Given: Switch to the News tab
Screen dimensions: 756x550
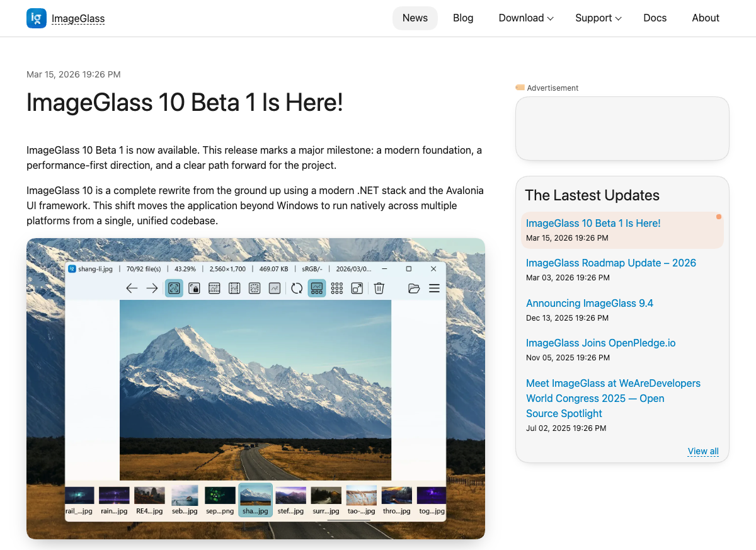Looking at the screenshot, I should point(415,18).
